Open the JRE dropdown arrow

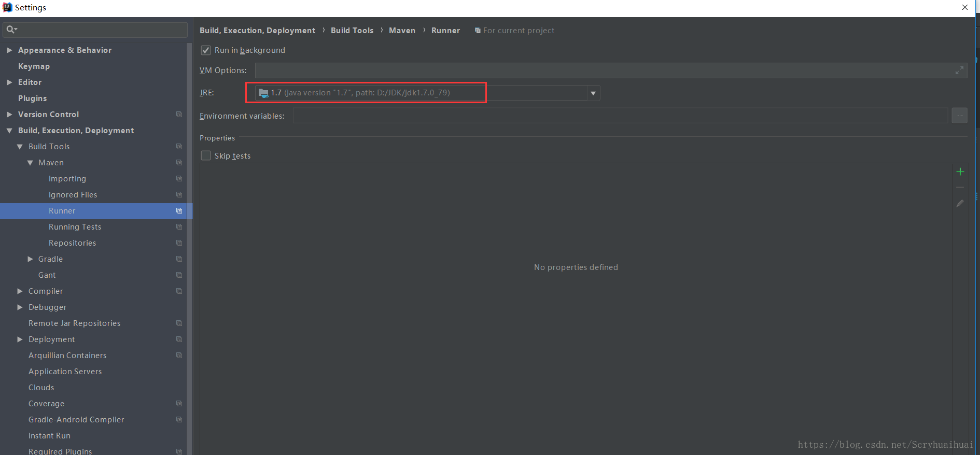click(x=593, y=93)
